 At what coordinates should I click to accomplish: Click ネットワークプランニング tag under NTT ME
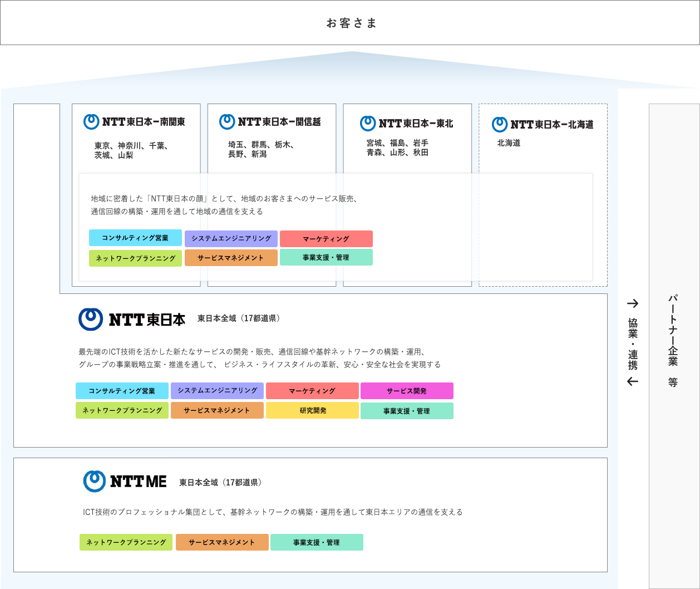[126, 542]
